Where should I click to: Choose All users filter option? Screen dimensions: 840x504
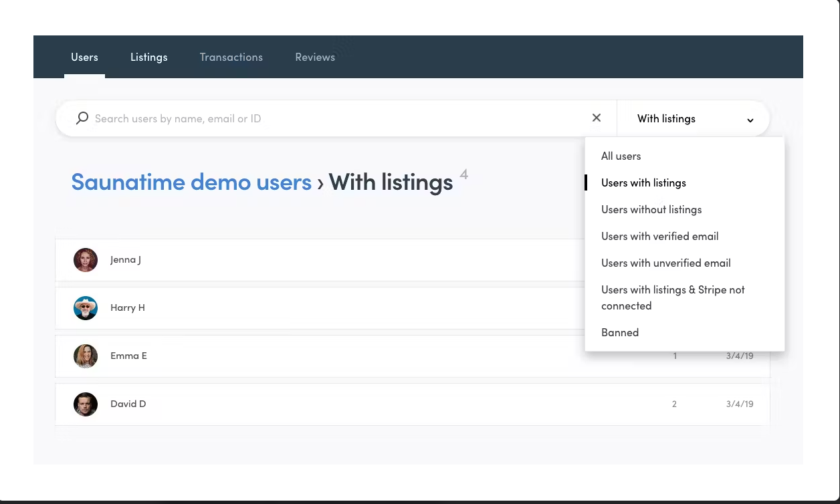621,156
